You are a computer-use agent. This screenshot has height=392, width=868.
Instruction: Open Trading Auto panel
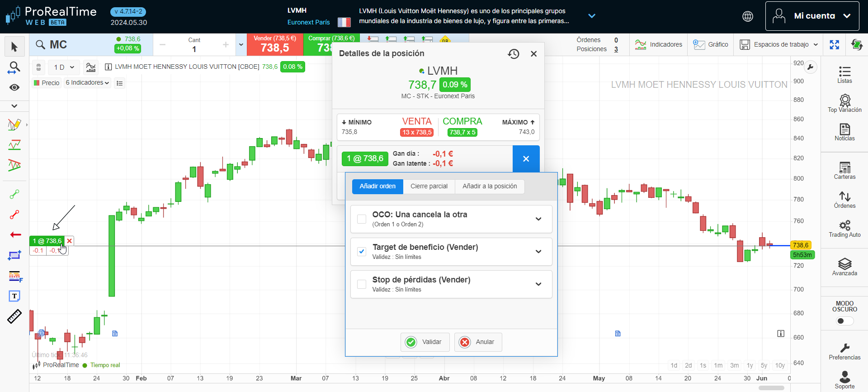844,229
